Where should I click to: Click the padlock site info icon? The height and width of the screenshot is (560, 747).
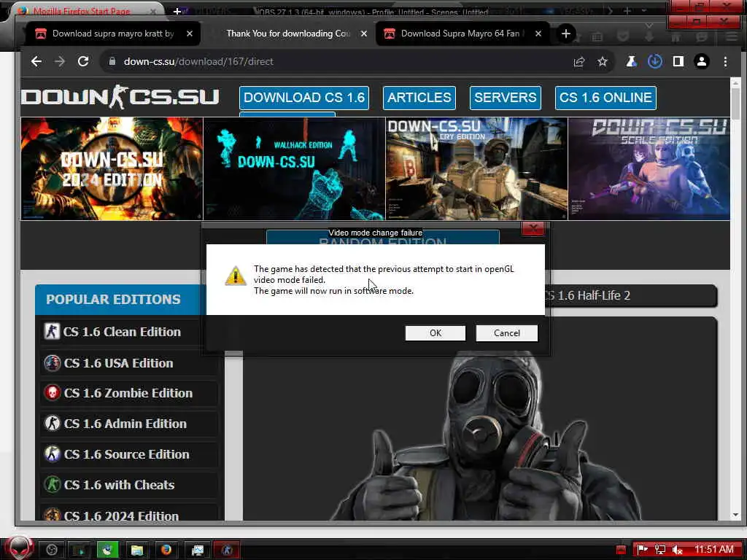tap(112, 61)
